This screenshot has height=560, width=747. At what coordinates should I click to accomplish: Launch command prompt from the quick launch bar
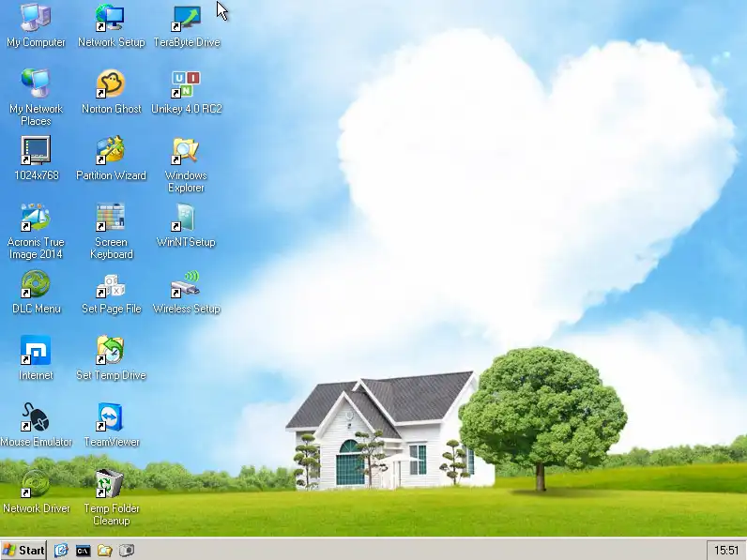(x=83, y=550)
